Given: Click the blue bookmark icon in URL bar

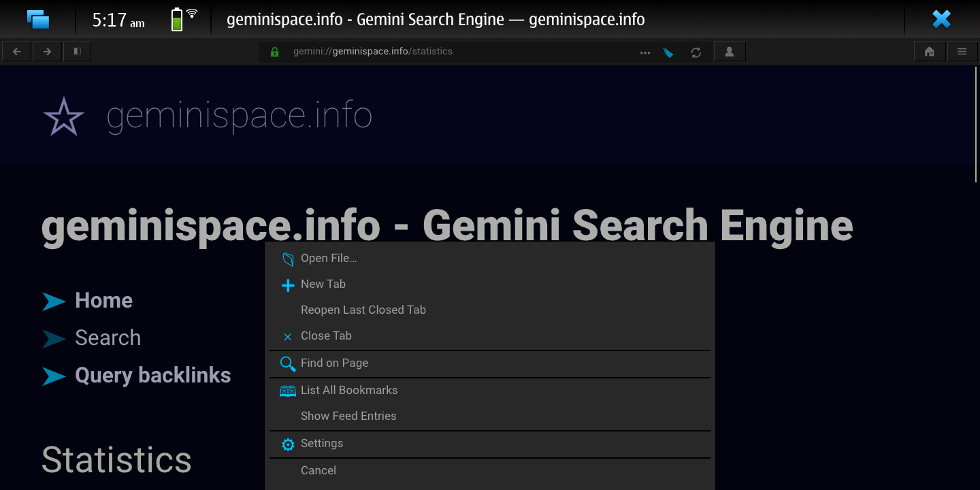Looking at the screenshot, I should 668,52.
